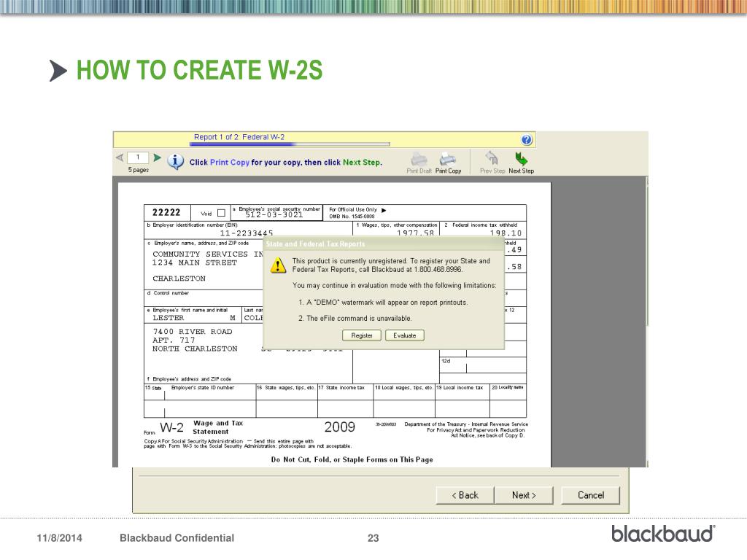Click the Prev Step arrow icon
The image size is (747, 560).
[492, 159]
